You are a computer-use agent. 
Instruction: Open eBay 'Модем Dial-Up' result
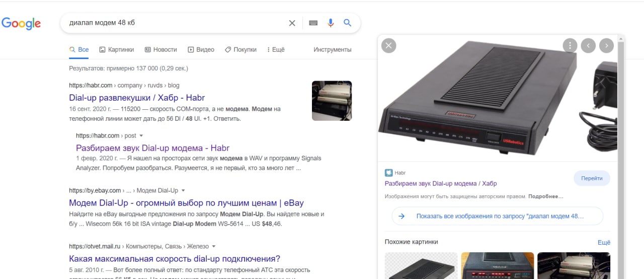[186, 203]
